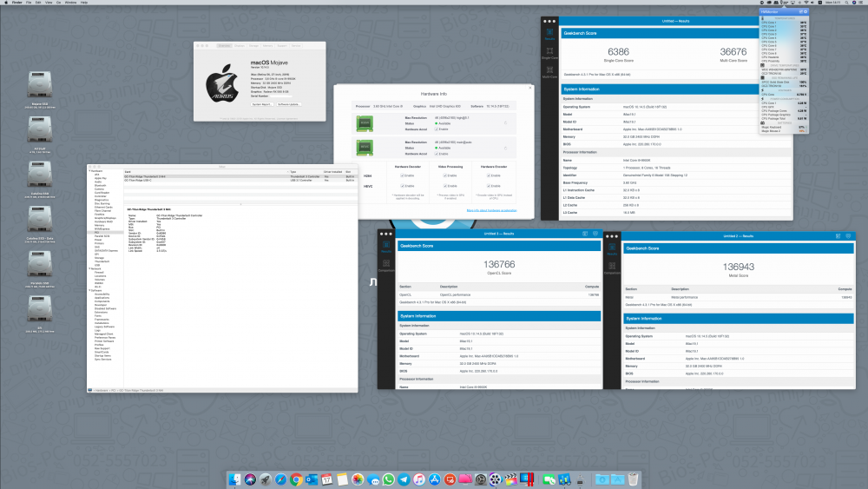Toggle H264 Hardware Decoder Enable checkbox
The image size is (868, 489).
pos(402,175)
